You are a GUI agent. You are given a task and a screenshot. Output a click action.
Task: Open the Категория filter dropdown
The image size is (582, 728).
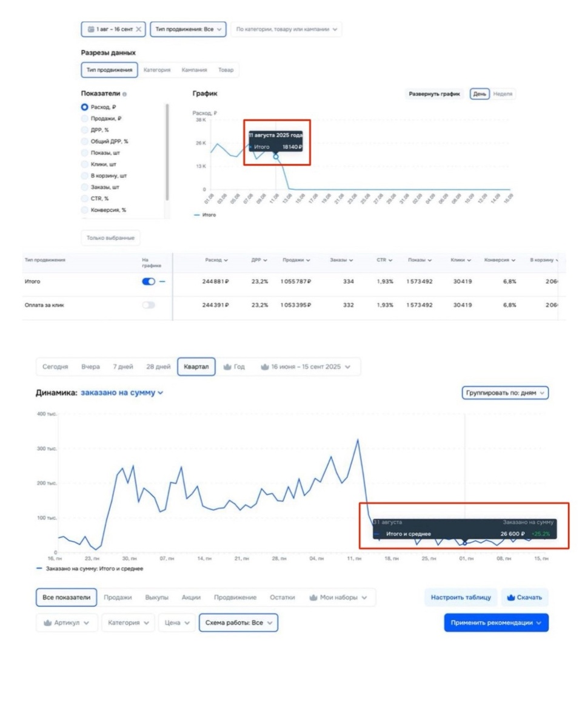[128, 622]
